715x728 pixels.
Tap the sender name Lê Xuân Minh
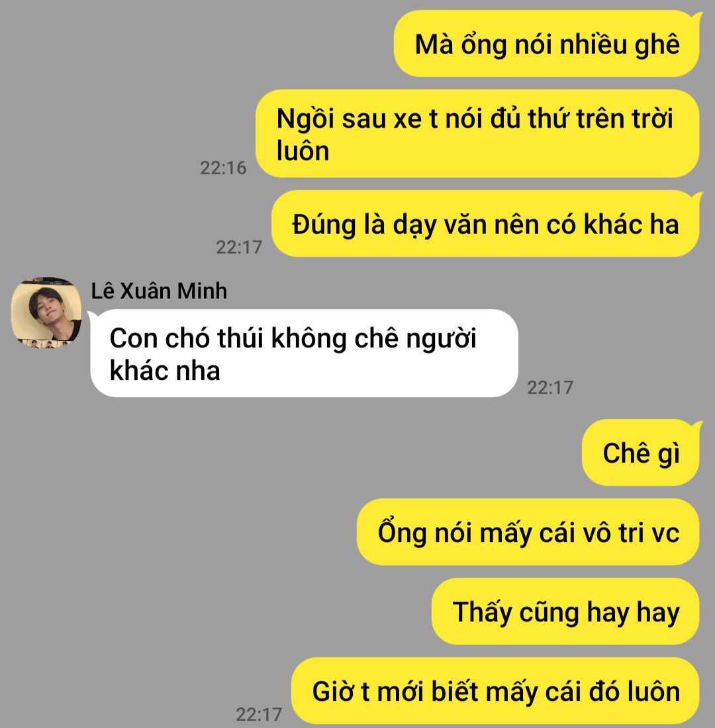pos(159,291)
